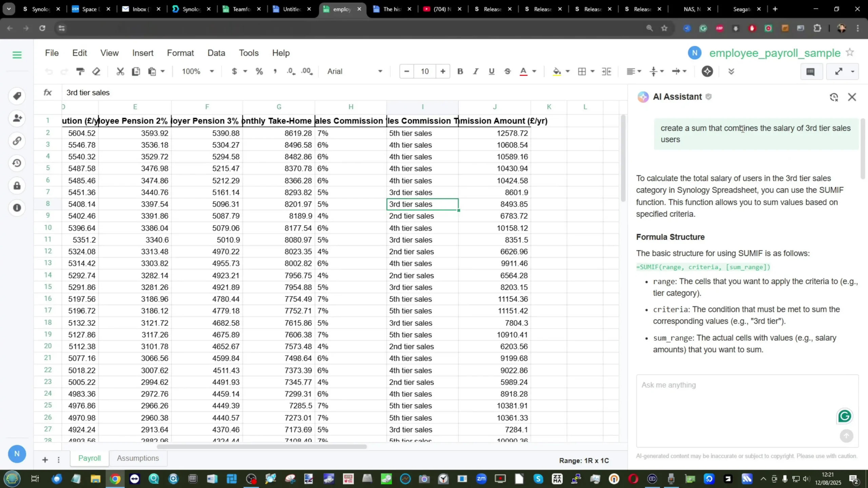Clear AI Assistant chat history icon

[834, 97]
